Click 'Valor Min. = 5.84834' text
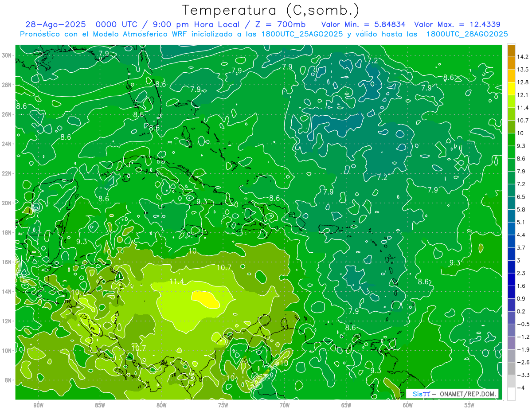Screen dimensions: 532x411 [364, 25]
